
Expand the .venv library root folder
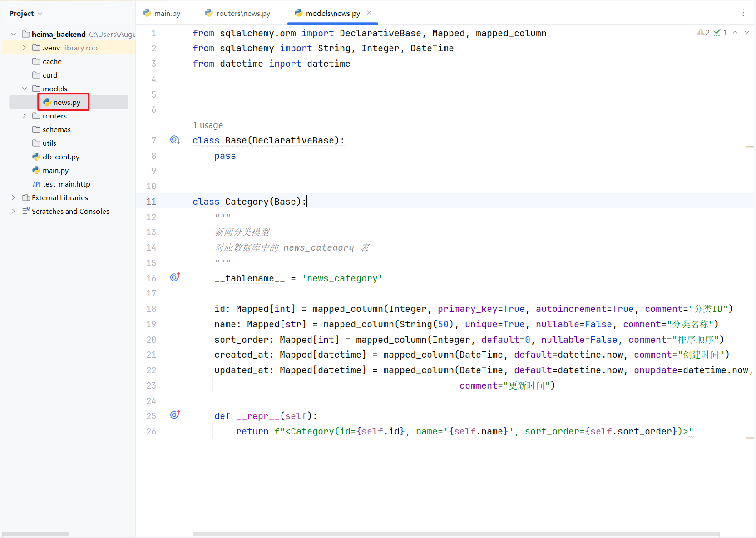25,48
